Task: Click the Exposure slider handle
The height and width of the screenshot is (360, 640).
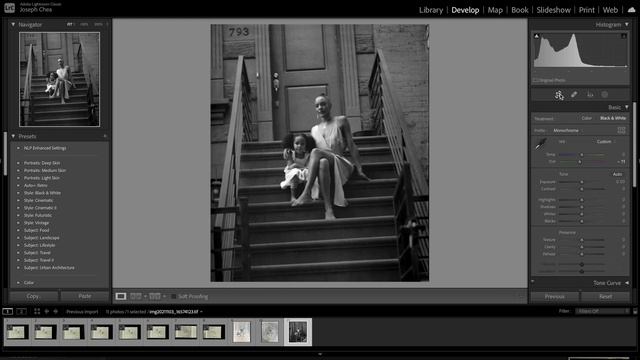Action: point(582,182)
